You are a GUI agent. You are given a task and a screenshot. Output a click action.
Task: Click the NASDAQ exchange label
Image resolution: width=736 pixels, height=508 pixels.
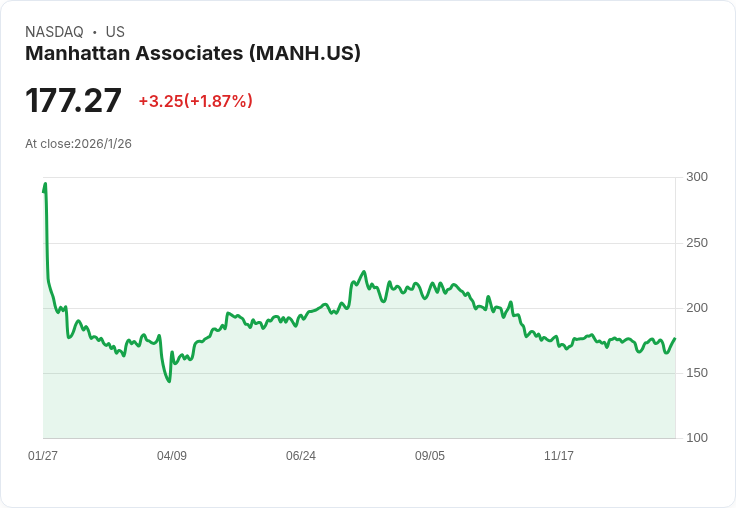coord(54,32)
